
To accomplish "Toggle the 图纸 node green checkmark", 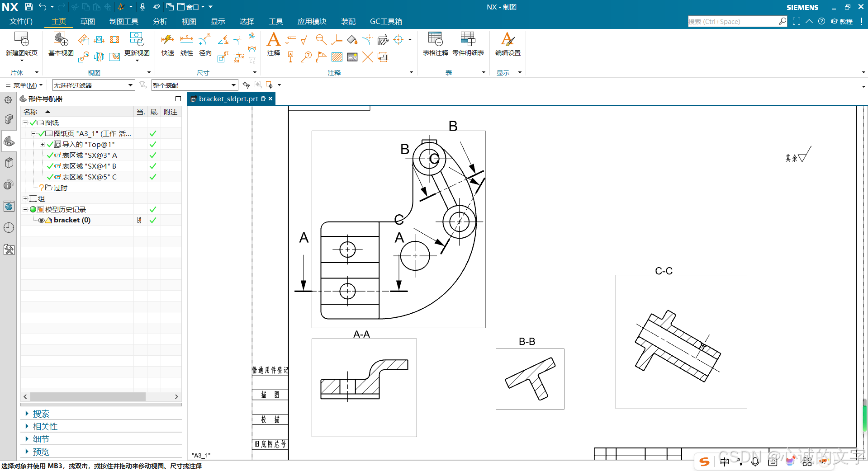I will (x=33, y=122).
